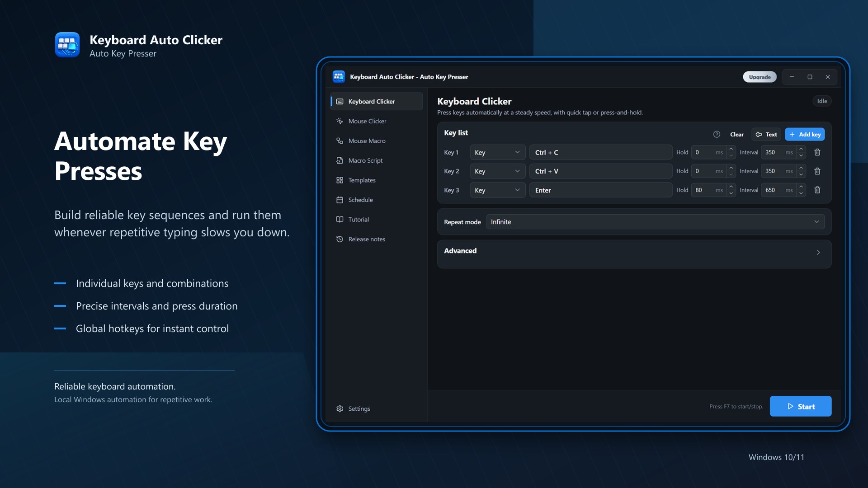Click the Key 3 hold value 80
This screenshot has height=488, width=868.
click(x=699, y=190)
